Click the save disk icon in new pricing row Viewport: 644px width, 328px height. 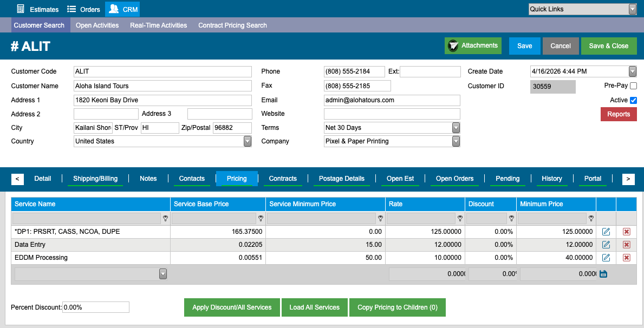pyautogui.click(x=603, y=274)
